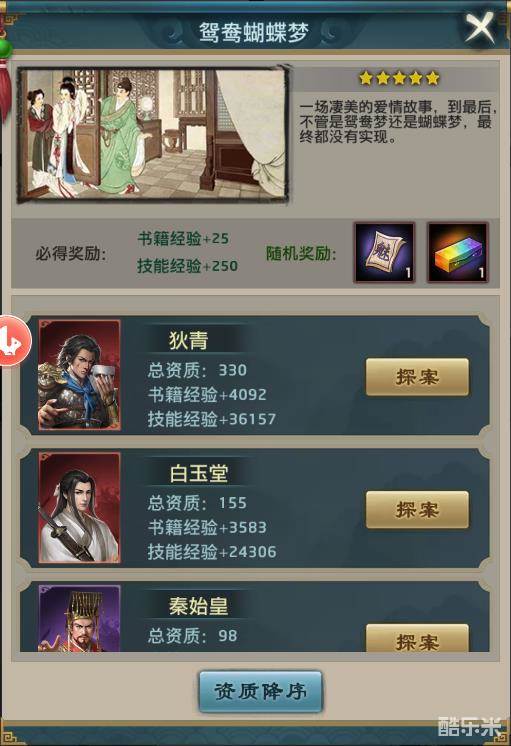Tap the 魅 scroll random reward icon

point(384,253)
